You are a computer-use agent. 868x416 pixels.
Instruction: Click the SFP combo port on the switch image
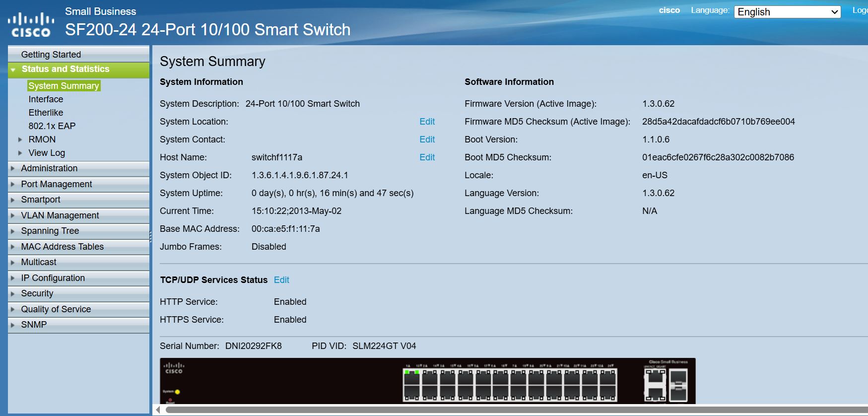coord(678,385)
